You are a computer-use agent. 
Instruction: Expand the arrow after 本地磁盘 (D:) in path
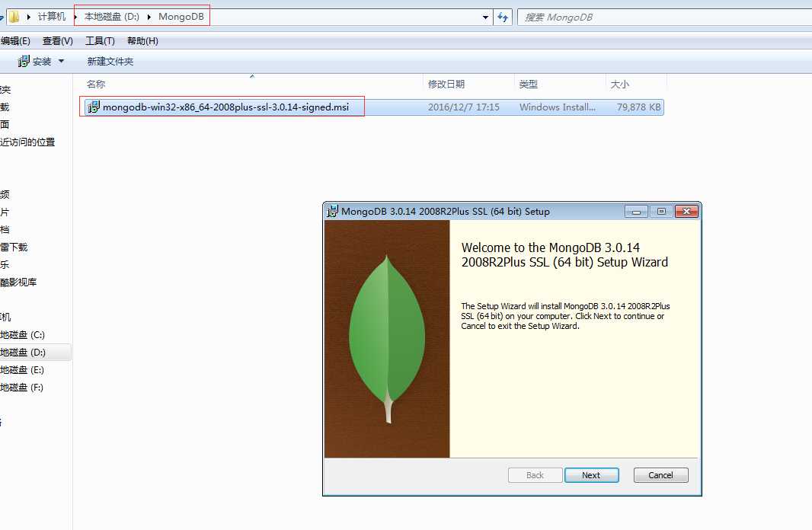click(149, 17)
